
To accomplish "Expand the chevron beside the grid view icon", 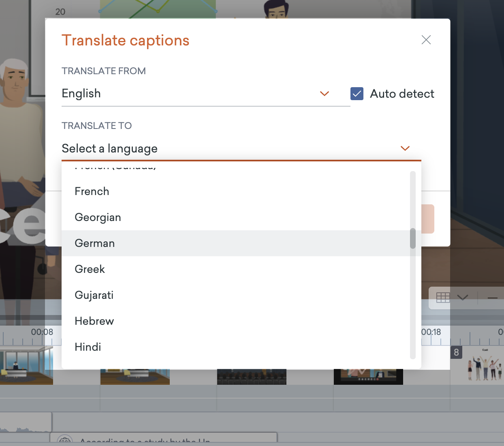I will pyautogui.click(x=462, y=298).
